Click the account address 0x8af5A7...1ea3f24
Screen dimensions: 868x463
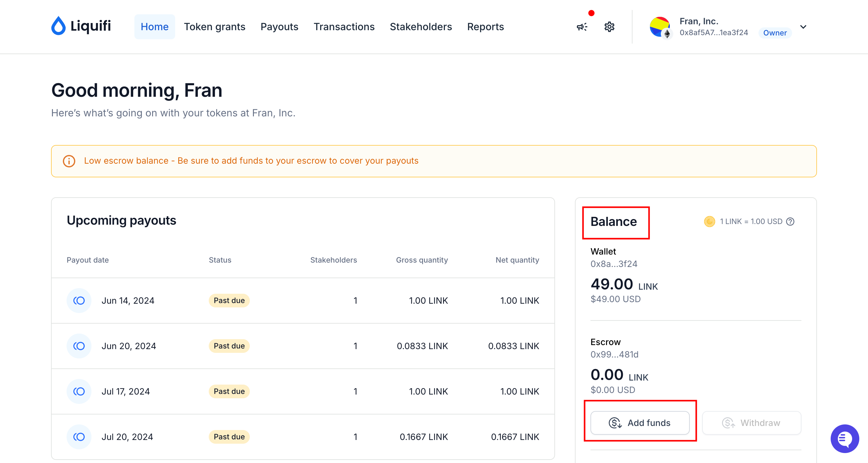[x=714, y=33]
